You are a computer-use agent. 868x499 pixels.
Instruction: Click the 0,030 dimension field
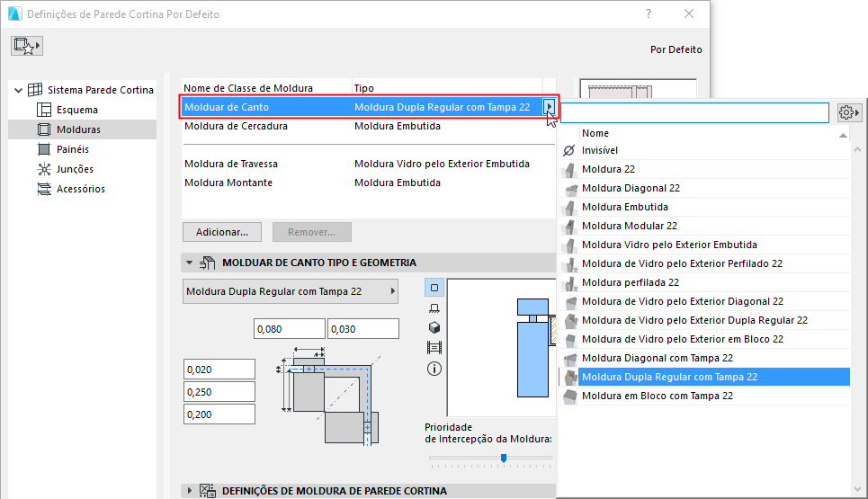[363, 328]
